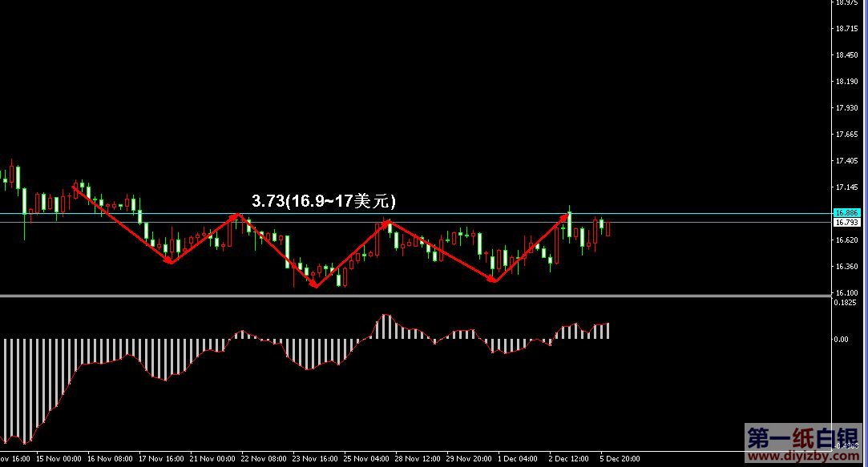This screenshot has height=467, width=868.
Task: Click the 25 Nov 04:00 time label
Action: point(366,459)
